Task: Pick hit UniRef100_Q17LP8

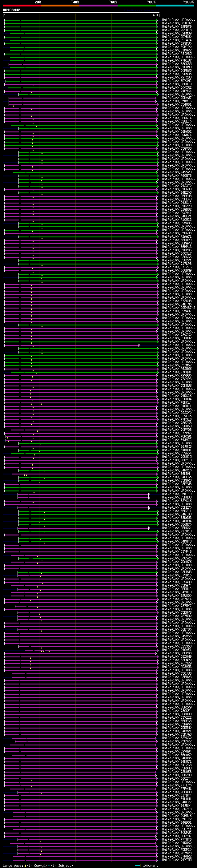Action: pyautogui.click(x=176, y=264)
